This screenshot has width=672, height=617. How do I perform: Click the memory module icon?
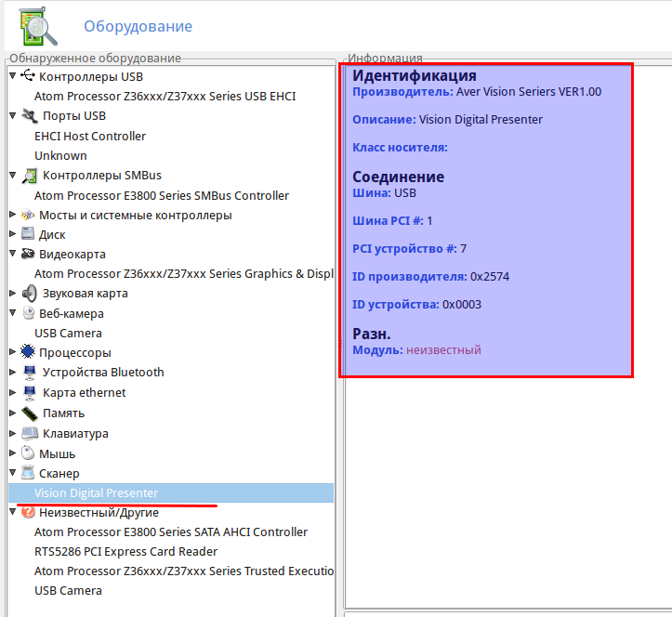pos(30,414)
